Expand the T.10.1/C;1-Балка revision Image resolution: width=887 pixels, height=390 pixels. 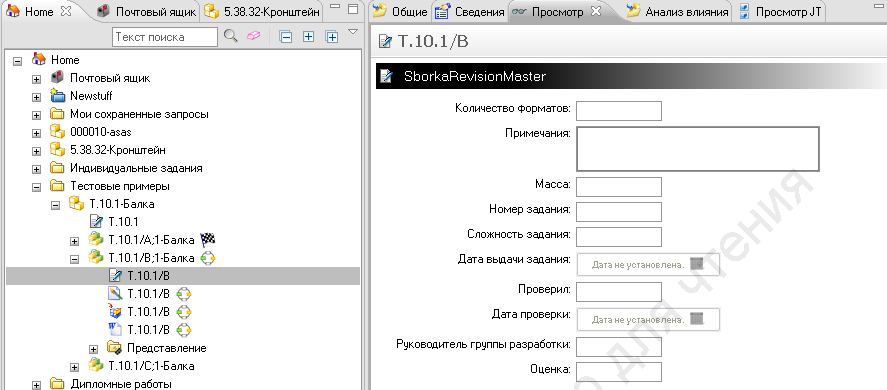coord(74,367)
